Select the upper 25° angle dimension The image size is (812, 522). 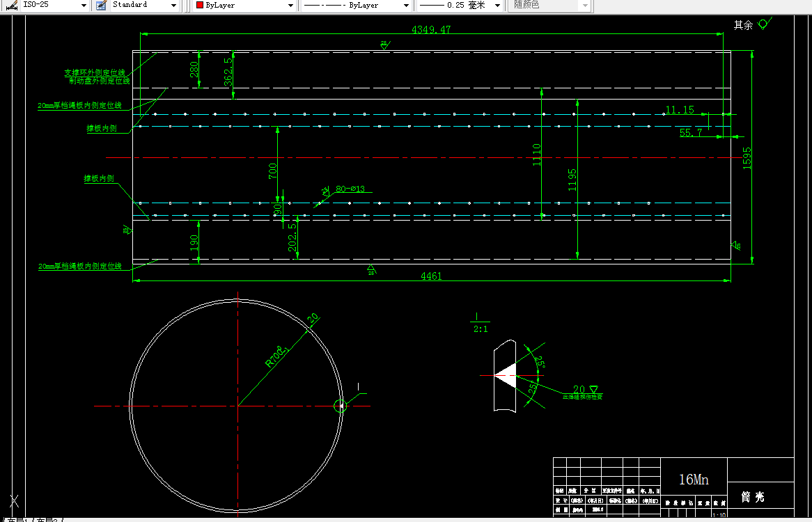coord(540,362)
